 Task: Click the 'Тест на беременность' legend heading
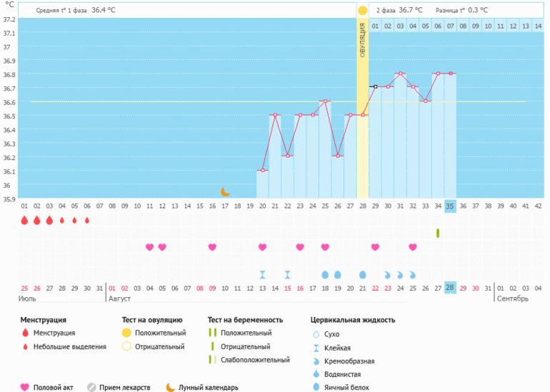pos(245,320)
